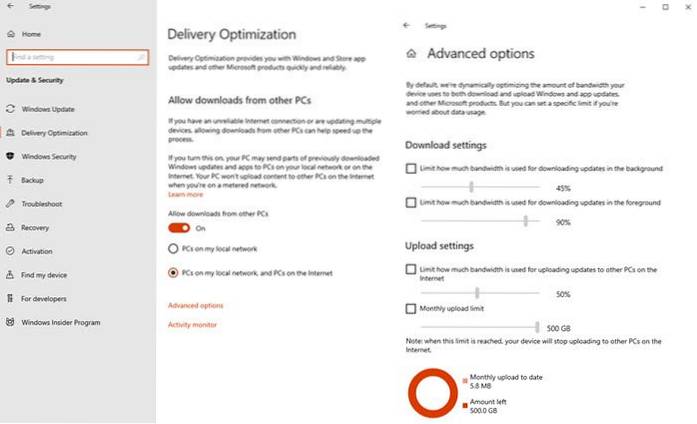Screen dimensions: 697x424
Task: Open Windows Update via its sidebar icon
Action: [10, 108]
